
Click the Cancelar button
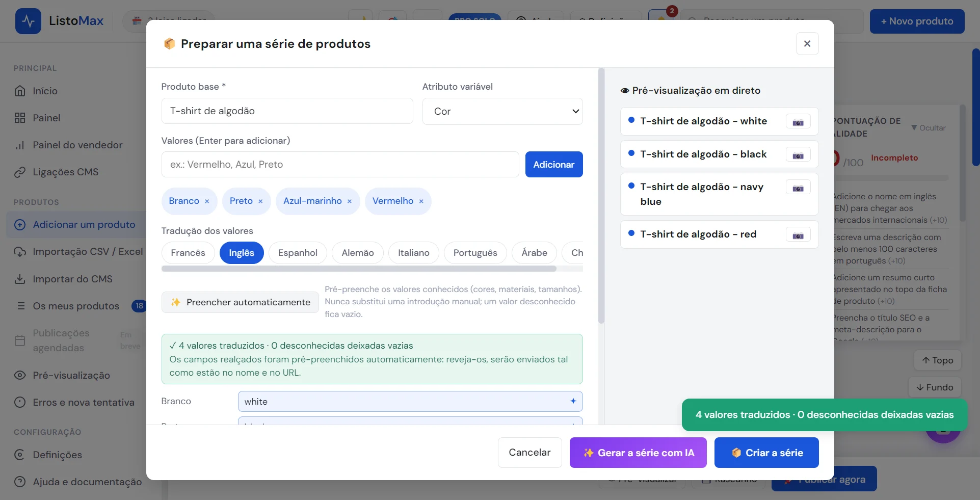click(x=530, y=453)
